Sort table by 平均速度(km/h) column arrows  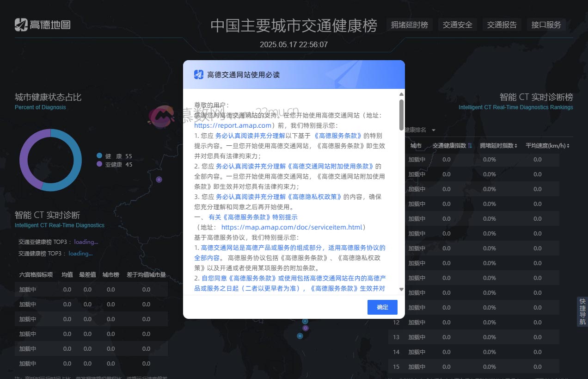(x=568, y=146)
